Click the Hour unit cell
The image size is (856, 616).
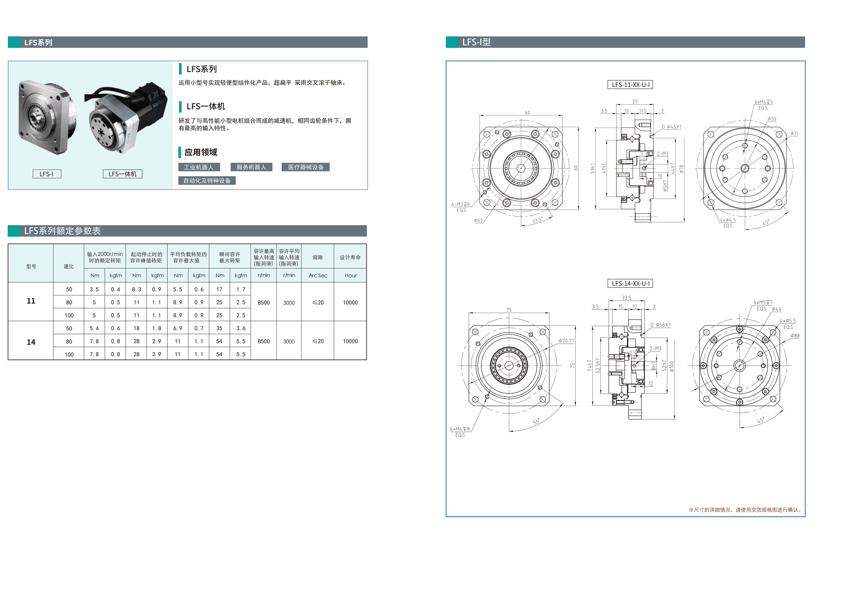[350, 276]
